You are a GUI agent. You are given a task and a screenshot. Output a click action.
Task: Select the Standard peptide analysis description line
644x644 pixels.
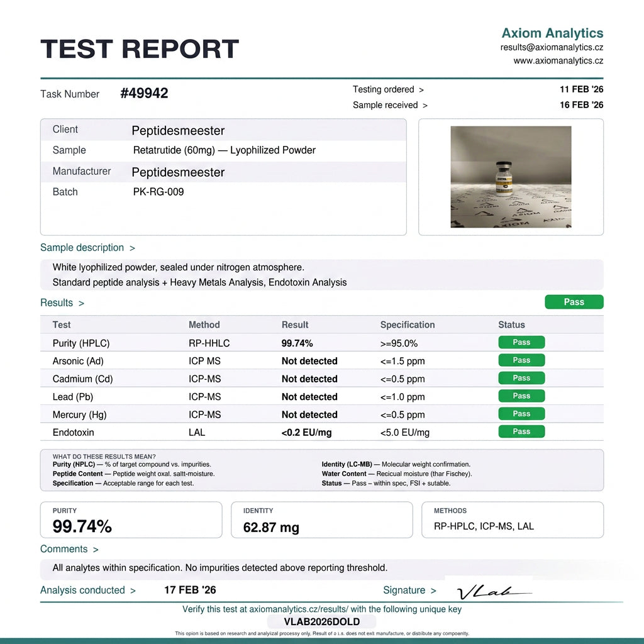pyautogui.click(x=199, y=282)
